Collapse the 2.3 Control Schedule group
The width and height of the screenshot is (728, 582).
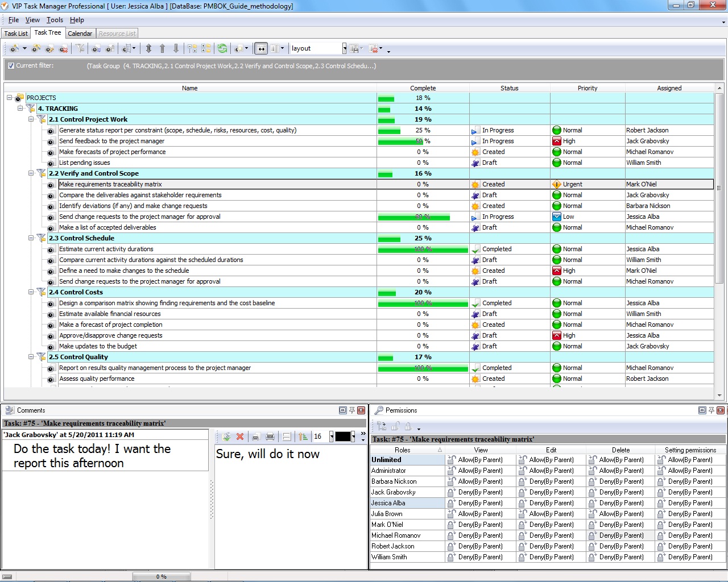click(x=31, y=238)
